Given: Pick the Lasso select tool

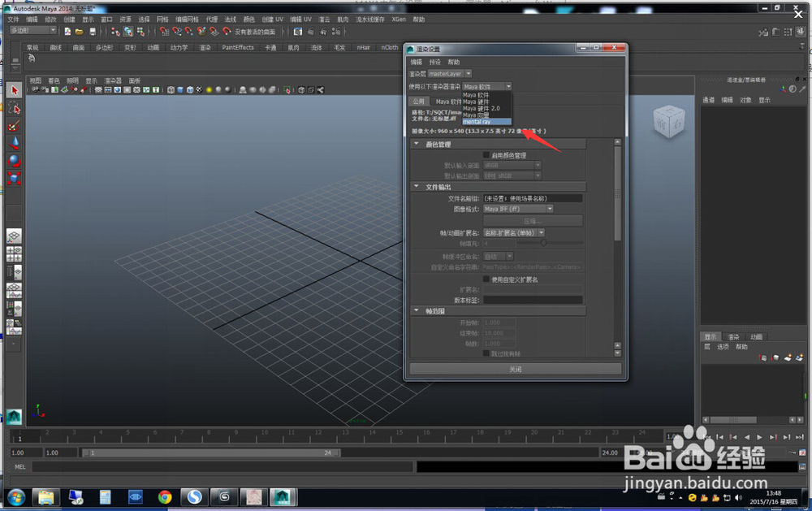Looking at the screenshot, I should [15, 108].
